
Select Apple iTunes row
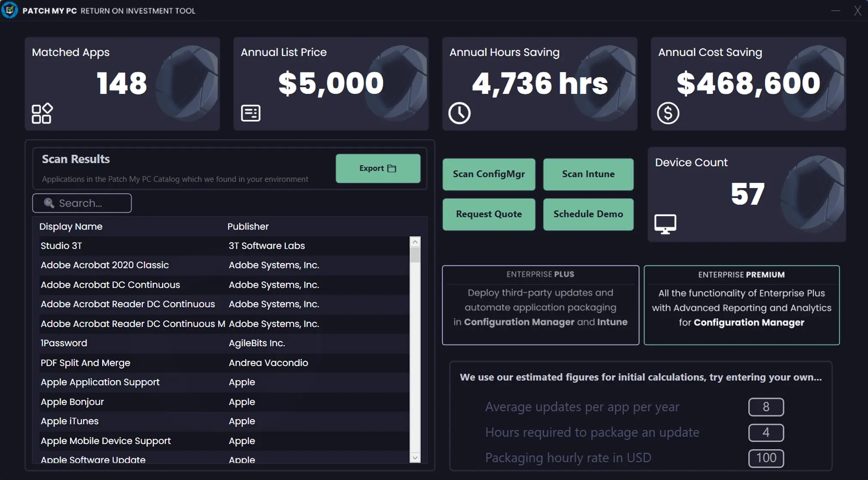(224, 422)
